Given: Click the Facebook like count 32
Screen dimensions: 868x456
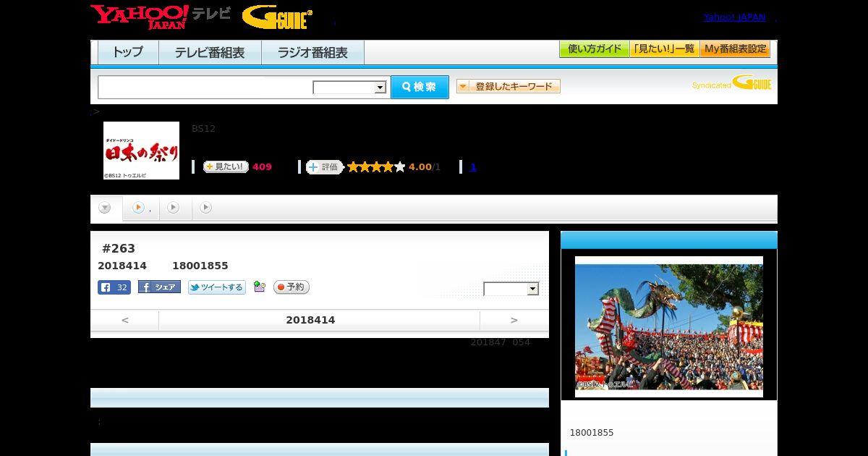Looking at the screenshot, I should pyautogui.click(x=114, y=287).
